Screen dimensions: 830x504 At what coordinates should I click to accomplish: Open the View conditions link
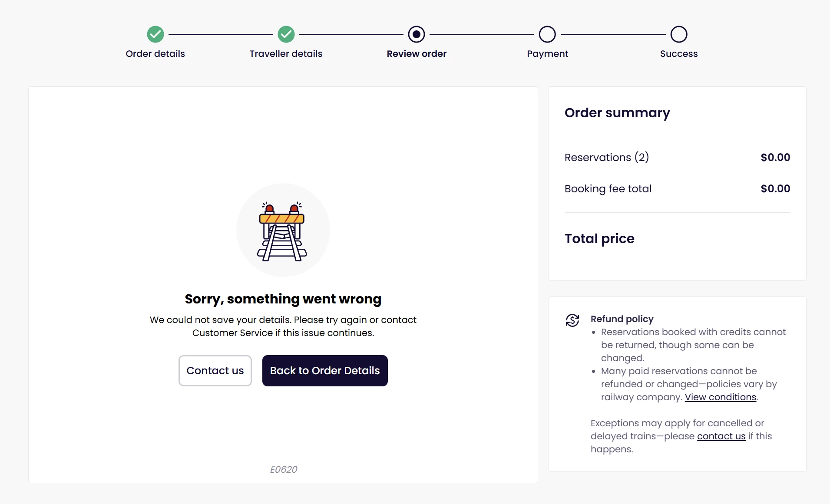coord(720,397)
